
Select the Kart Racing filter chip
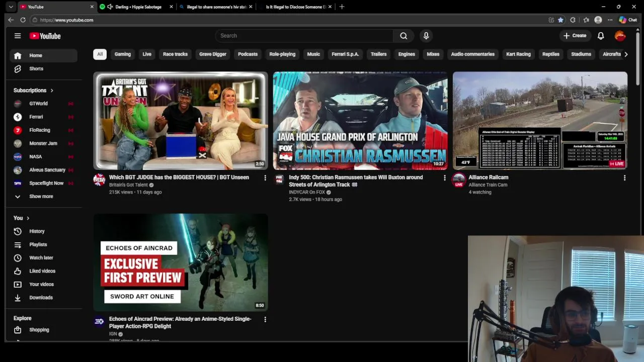point(518,54)
